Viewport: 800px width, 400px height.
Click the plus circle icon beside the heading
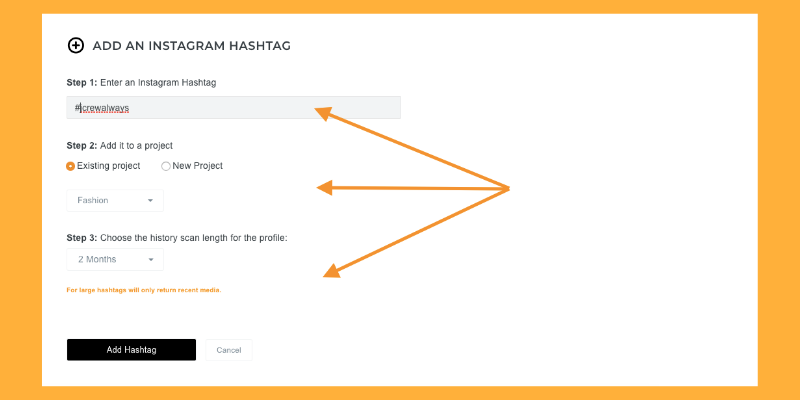click(76, 45)
